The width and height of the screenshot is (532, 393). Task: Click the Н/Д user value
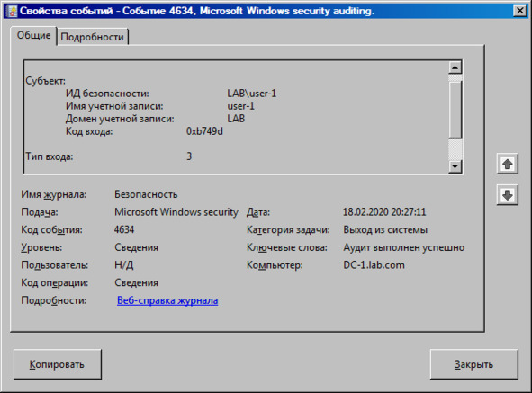(x=124, y=264)
